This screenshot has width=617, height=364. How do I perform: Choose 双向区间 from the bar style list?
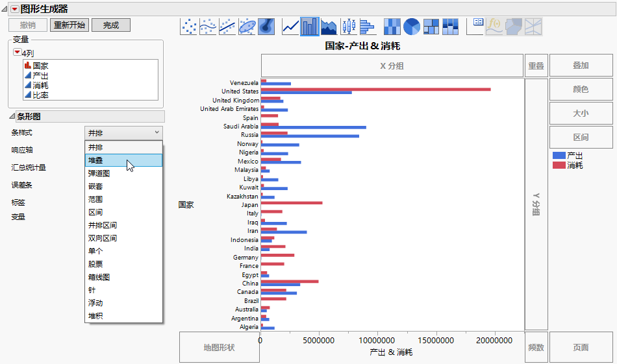point(123,238)
